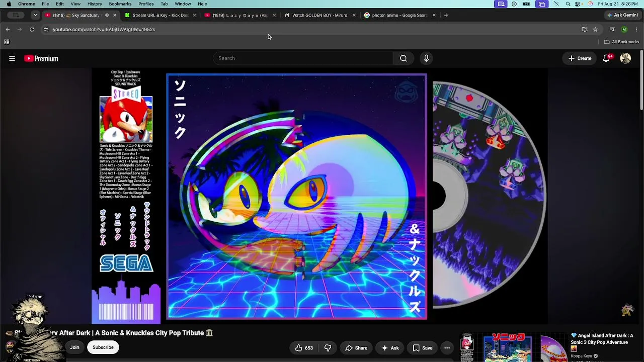Open the History menu
The height and width of the screenshot is (362, 644).
click(x=95, y=4)
